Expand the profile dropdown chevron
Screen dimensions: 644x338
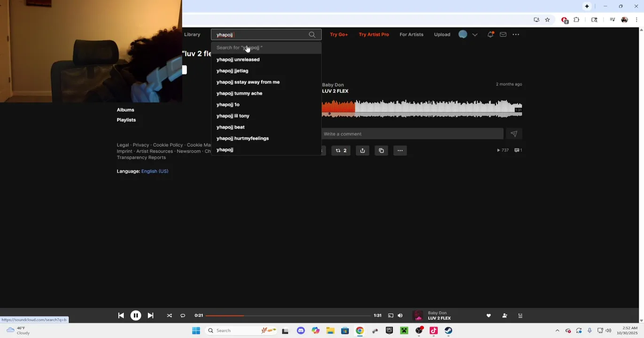[475, 35]
